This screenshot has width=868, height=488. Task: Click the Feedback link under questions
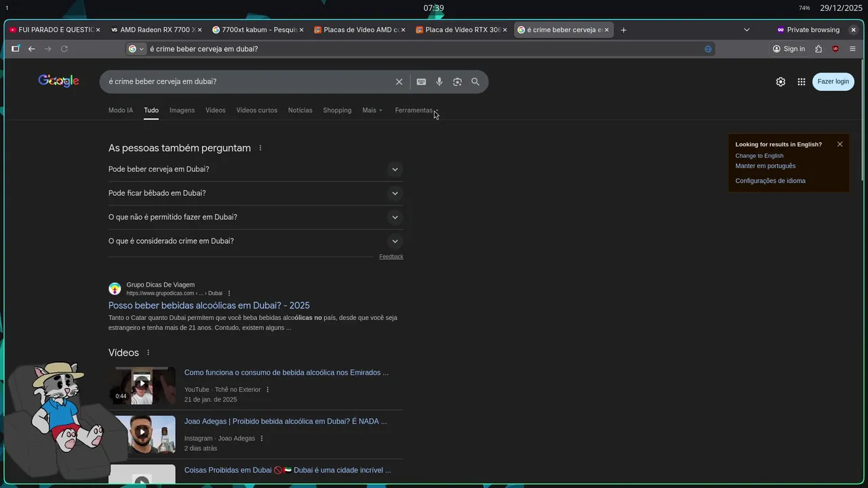(391, 257)
